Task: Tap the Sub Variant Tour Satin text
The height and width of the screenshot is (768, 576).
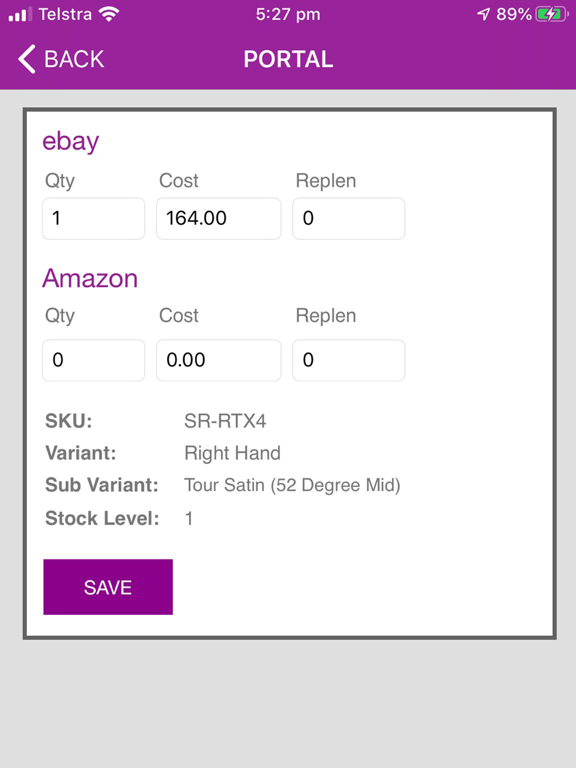Action: click(x=292, y=485)
